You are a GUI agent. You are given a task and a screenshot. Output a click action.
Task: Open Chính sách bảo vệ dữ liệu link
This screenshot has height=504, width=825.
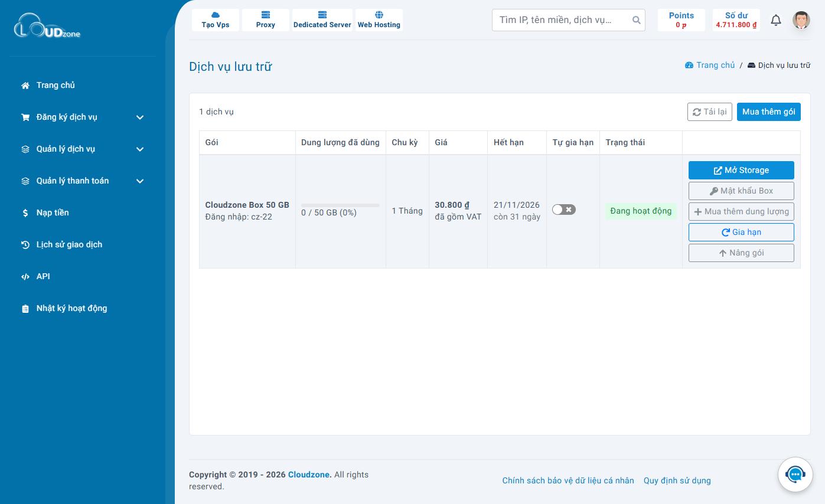(568, 480)
